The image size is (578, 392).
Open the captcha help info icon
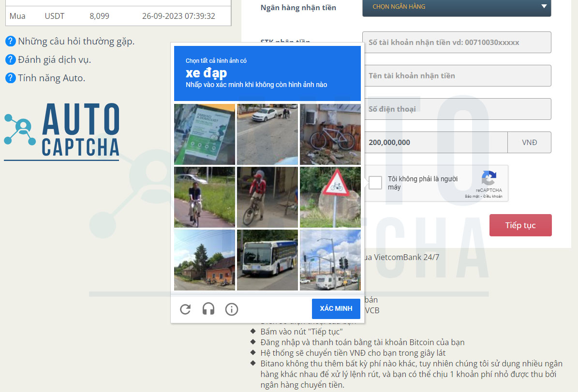click(x=232, y=309)
